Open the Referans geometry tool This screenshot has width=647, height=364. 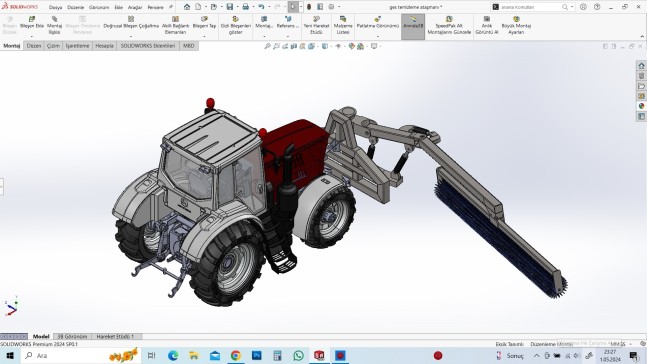coord(288,22)
